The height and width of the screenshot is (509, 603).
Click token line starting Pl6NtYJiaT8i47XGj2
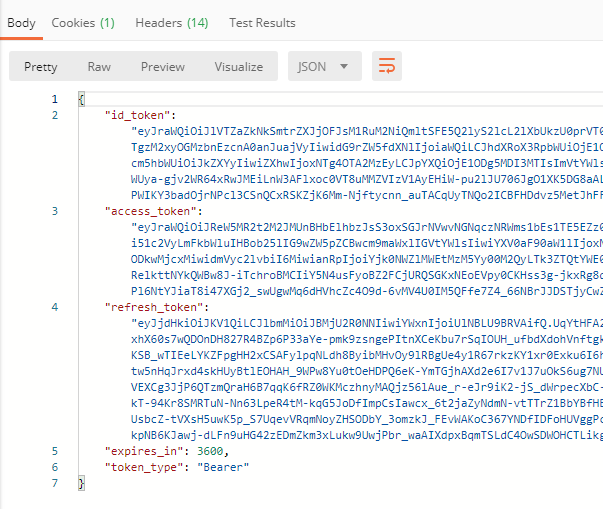pyautogui.click(x=367, y=291)
